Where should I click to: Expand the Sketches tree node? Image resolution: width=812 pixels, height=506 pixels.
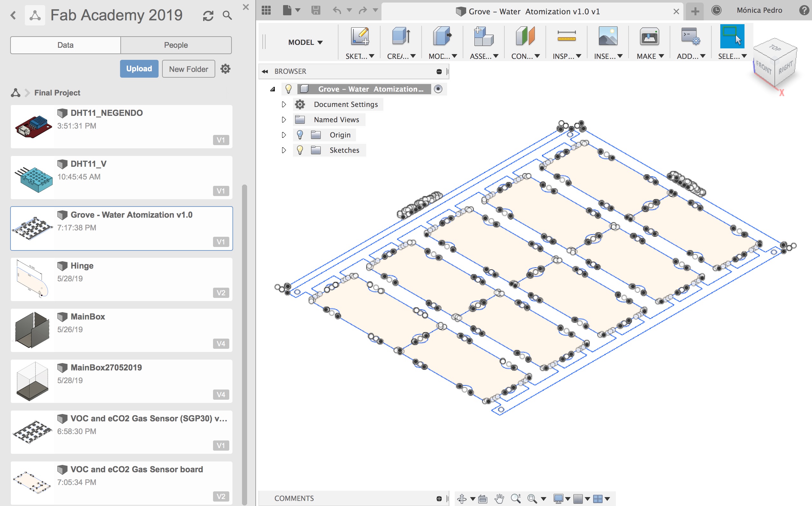tap(284, 150)
